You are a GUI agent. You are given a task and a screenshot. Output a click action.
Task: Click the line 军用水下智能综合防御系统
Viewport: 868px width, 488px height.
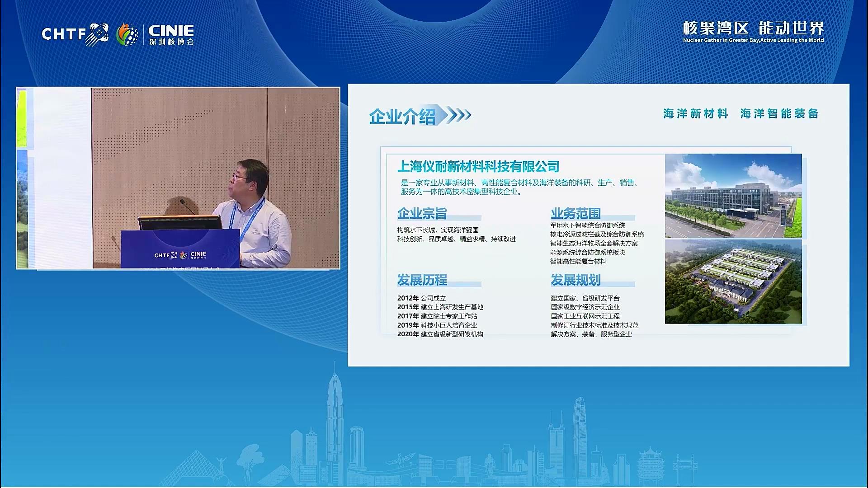pyautogui.click(x=588, y=225)
